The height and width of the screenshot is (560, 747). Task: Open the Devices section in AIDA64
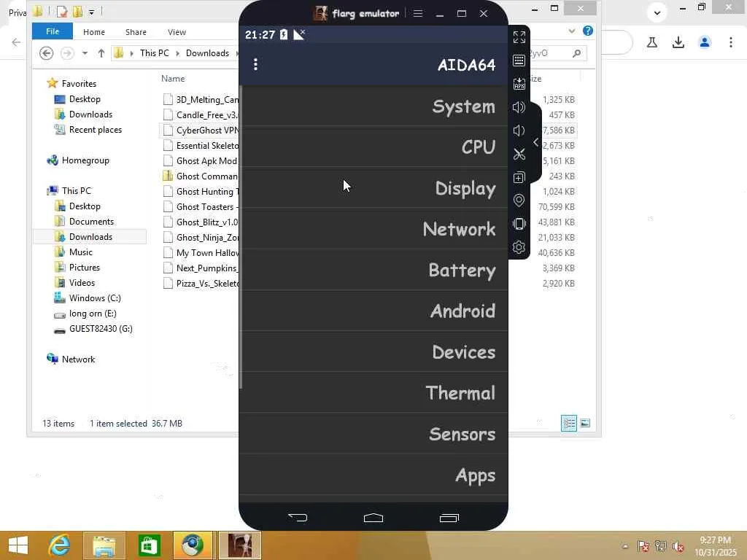pyautogui.click(x=374, y=351)
